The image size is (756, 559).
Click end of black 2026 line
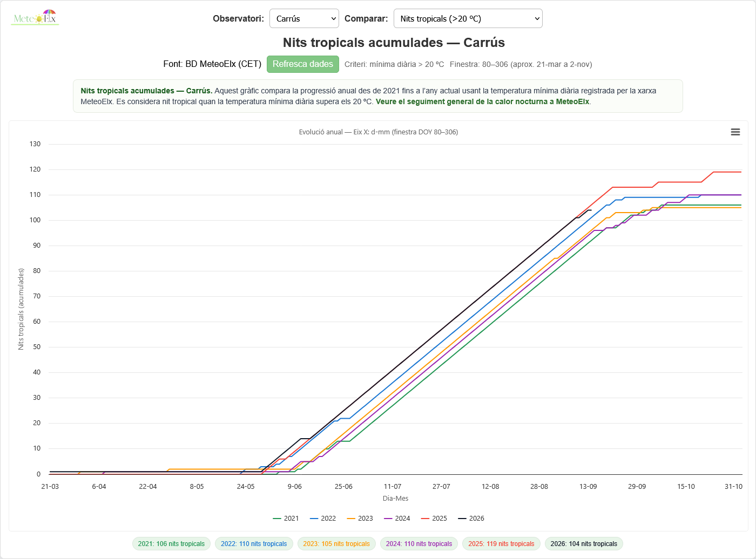click(x=591, y=210)
